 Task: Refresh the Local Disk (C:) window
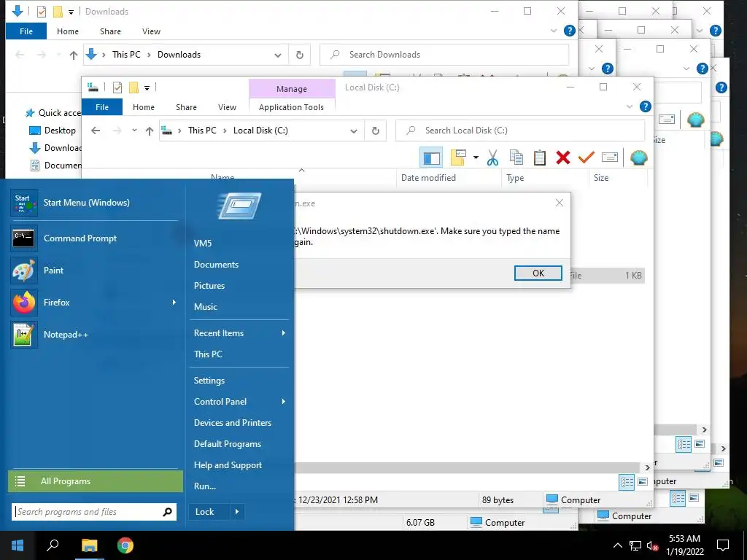point(376,131)
